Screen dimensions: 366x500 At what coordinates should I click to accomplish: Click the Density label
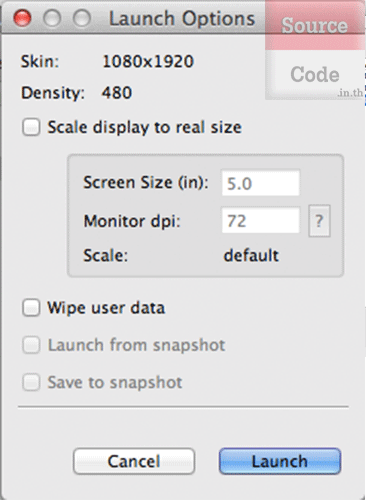(x=53, y=93)
